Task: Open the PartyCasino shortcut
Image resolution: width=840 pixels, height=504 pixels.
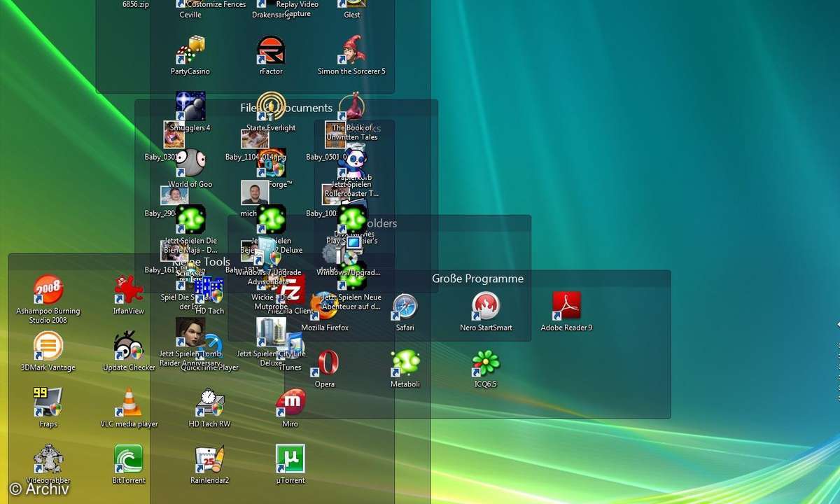Action: click(190, 50)
